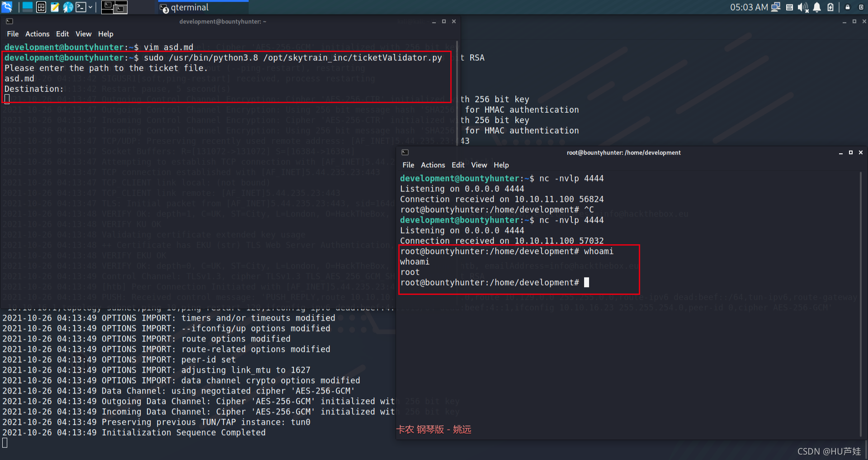Click the final root prompt with cursor
Screen dimensions: 868x460
[x=495, y=282]
